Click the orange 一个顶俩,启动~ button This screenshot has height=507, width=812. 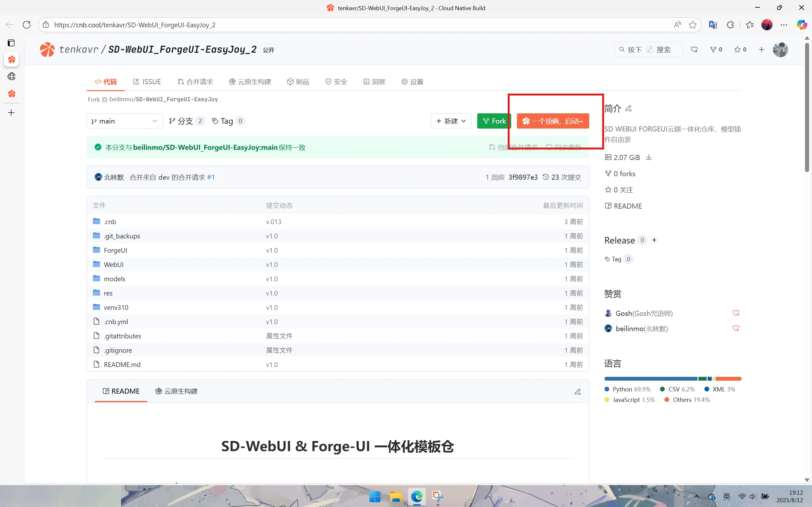[553, 121]
